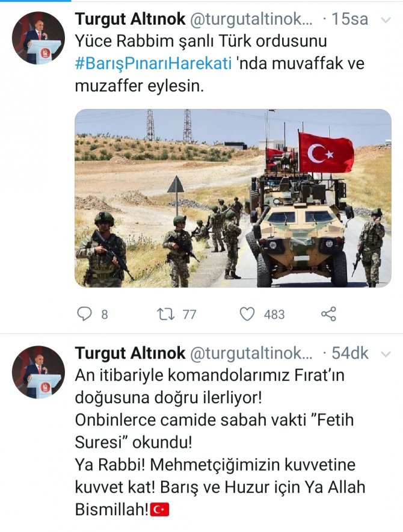The width and height of the screenshot is (403, 532).
Task: Open the reply icon on the first tweet
Action: tap(84, 314)
